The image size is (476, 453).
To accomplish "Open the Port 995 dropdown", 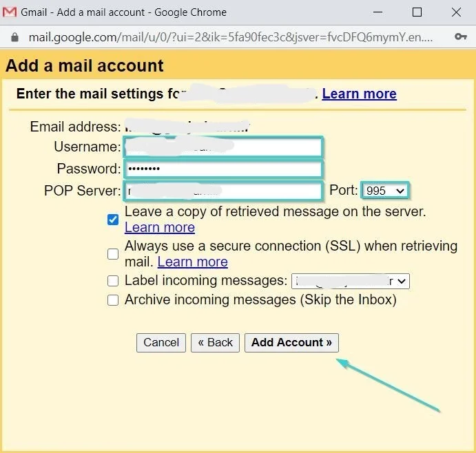I will tap(386, 191).
